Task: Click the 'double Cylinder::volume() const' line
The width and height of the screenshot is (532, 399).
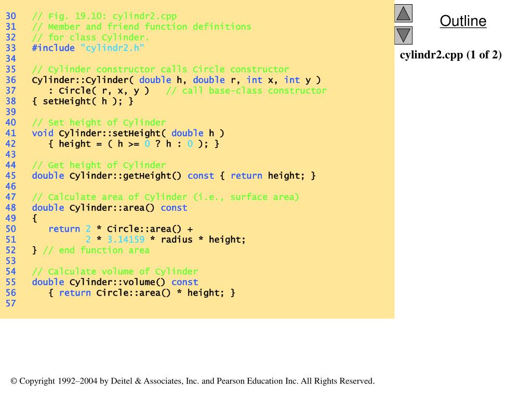Action: (115, 282)
